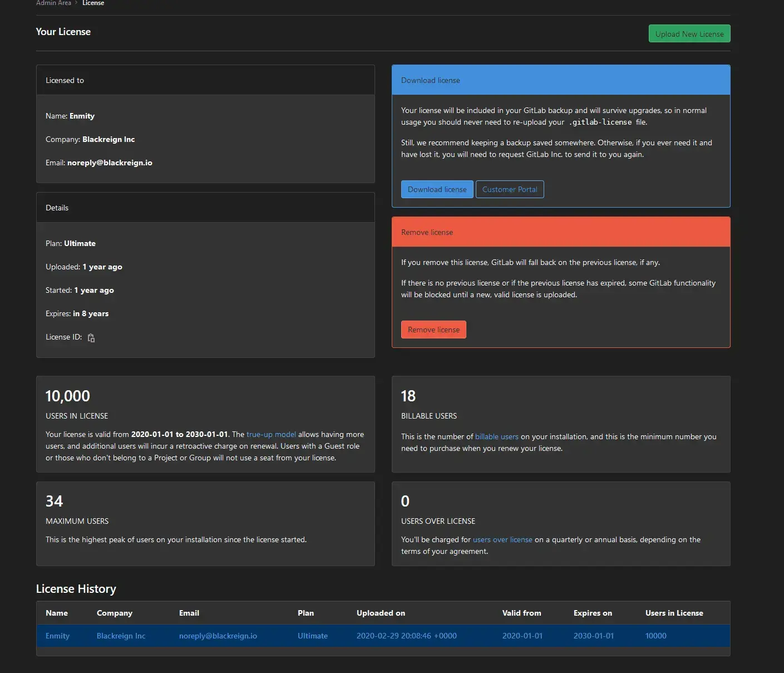Screen dimensions: 784x673
Task: Click the Uploaded: 1 year ago line
Action: click(84, 267)
